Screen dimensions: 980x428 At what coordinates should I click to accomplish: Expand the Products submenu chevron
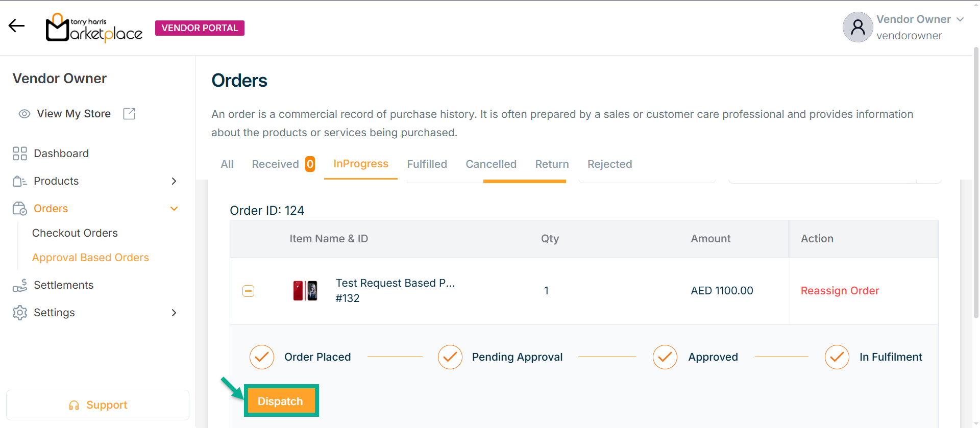pyautogui.click(x=174, y=181)
